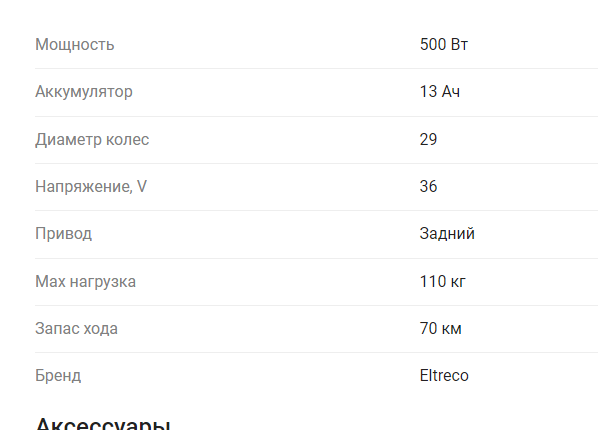Screen dimensions: 598x430
Task: Select the wheel diameter value 29
Action: tap(428, 140)
